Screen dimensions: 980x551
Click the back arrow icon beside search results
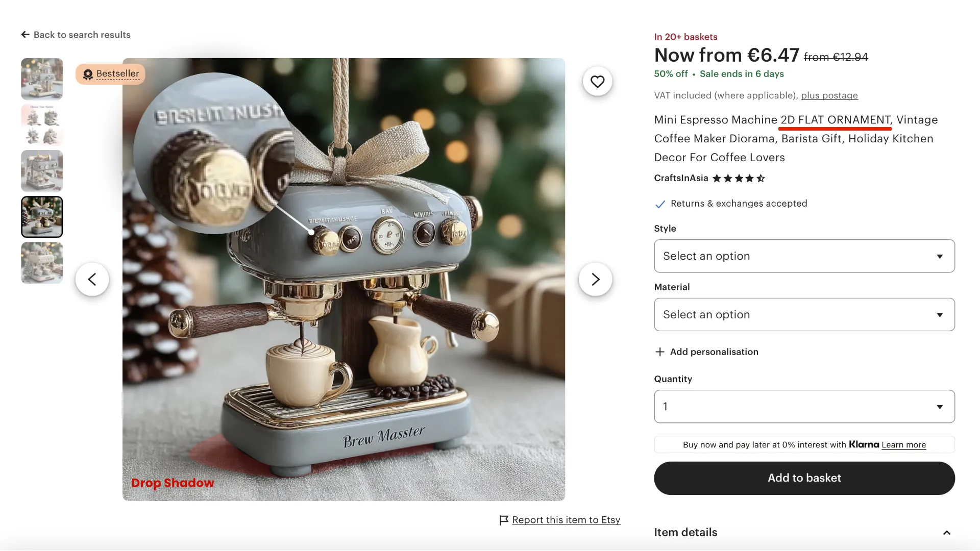tap(25, 35)
